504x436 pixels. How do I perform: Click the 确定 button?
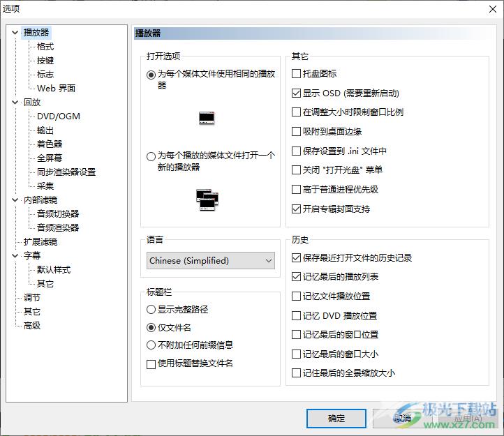coord(336,419)
